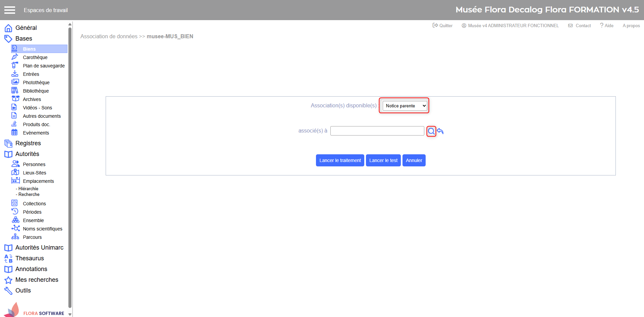Click the Quitter link
Screen dimensions: 644x317
(x=442, y=25)
